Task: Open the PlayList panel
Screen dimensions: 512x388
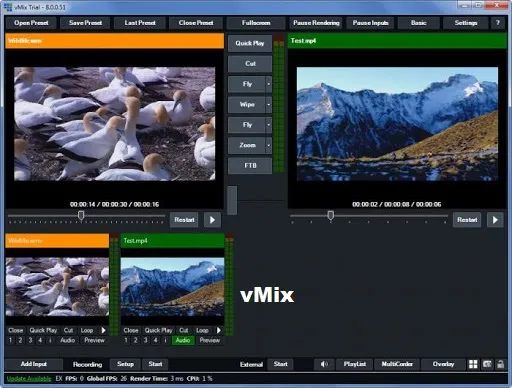Action: tap(355, 364)
